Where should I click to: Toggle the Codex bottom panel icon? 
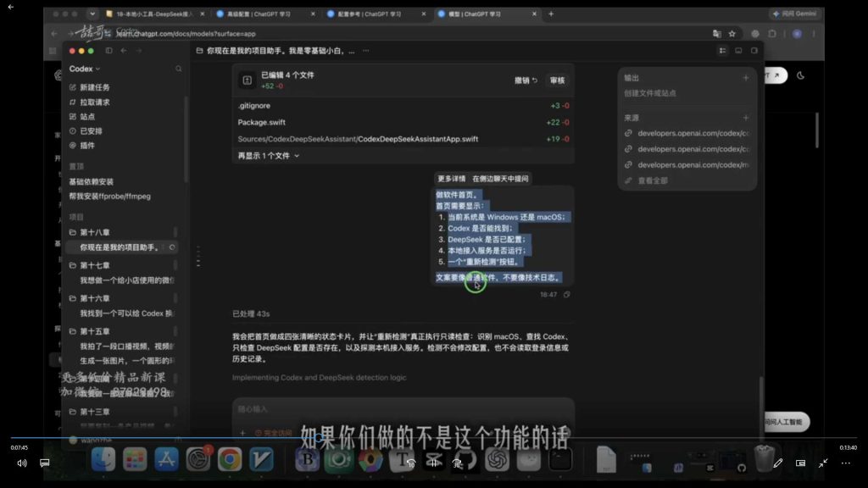(x=738, y=51)
